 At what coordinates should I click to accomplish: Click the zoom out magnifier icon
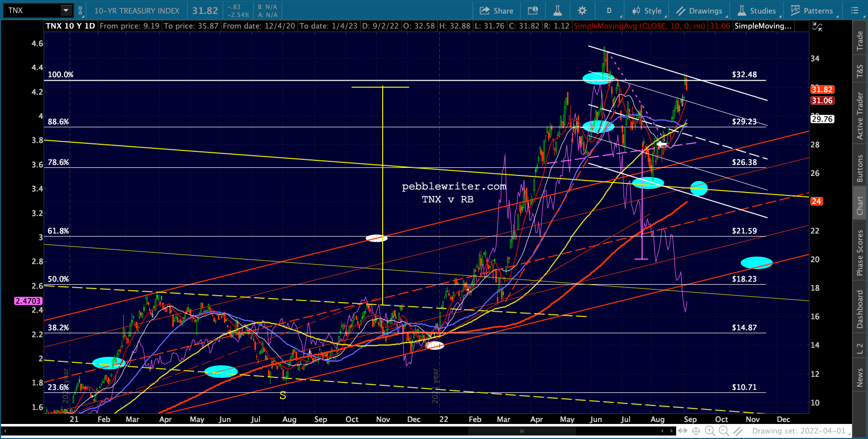(724, 431)
